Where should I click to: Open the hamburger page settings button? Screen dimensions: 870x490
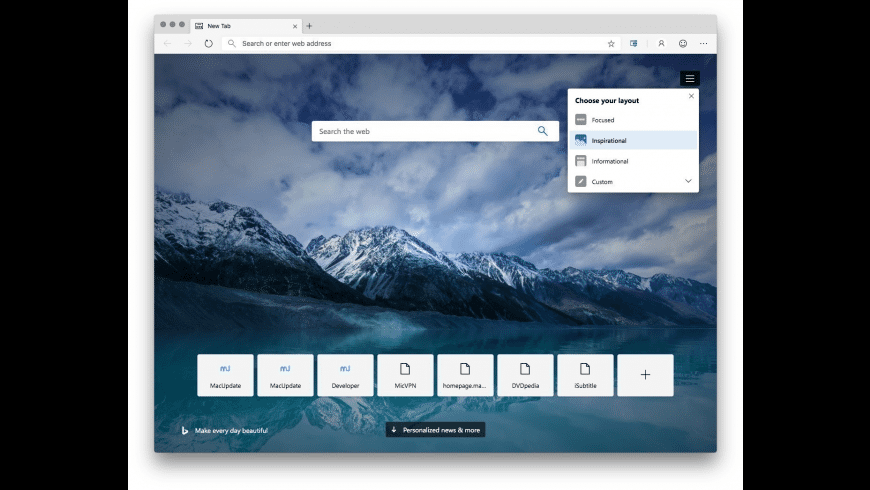click(690, 78)
